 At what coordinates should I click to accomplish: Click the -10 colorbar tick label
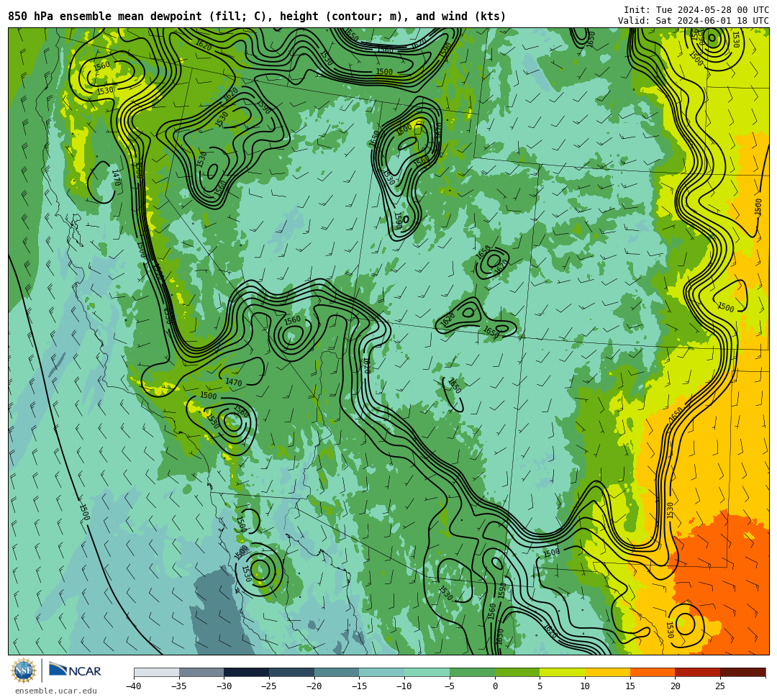404,686
